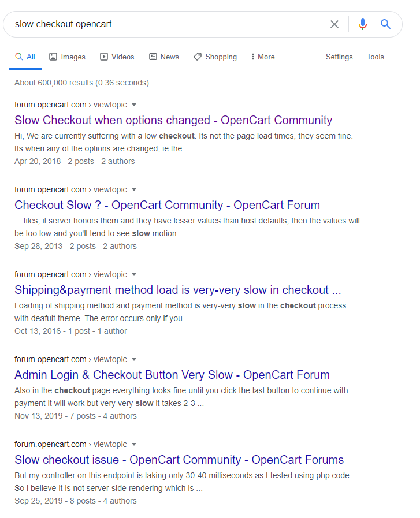420x518 pixels.
Task: Open the dropdown arrow beside 'Checkout Slow ?' result
Action: [133, 190]
